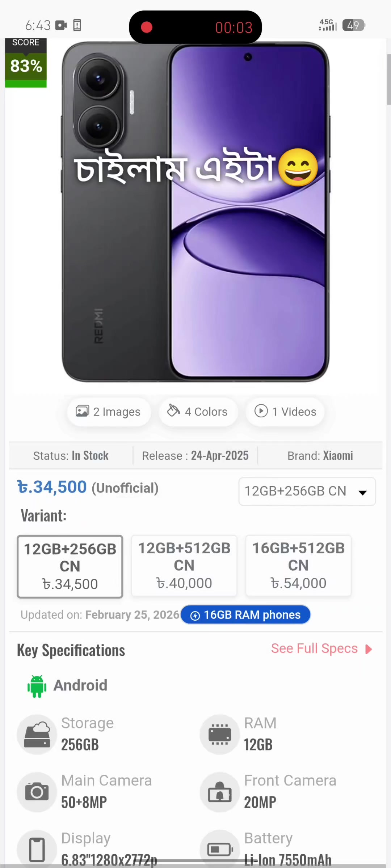Select the 12GB+512GB CN variant at ৳40,000
This screenshot has height=868, width=391.
click(x=184, y=566)
